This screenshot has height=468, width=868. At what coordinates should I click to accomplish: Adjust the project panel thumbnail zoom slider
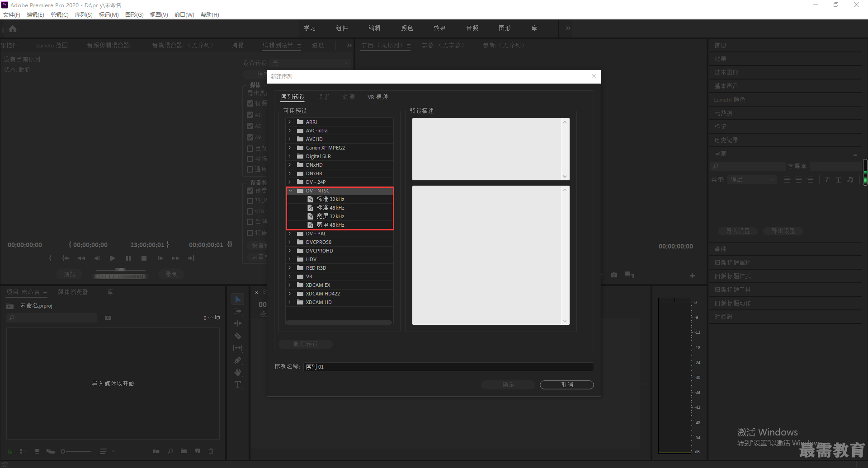(76, 451)
